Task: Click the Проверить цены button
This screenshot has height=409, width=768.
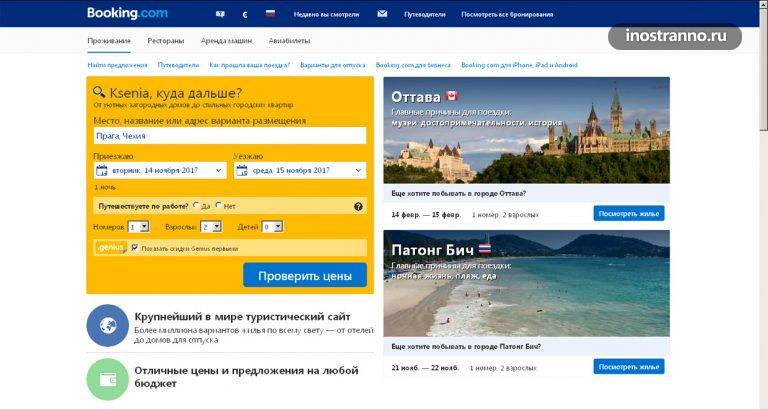Action: (x=305, y=275)
